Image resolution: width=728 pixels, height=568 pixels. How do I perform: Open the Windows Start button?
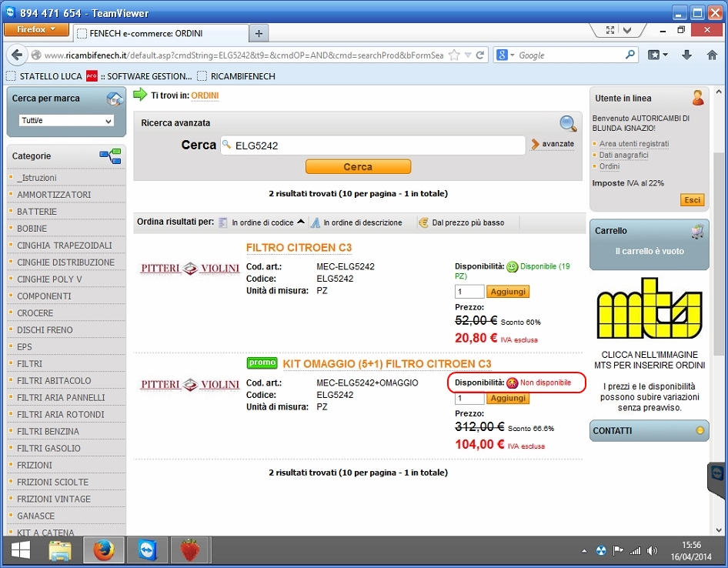[x=21, y=551]
